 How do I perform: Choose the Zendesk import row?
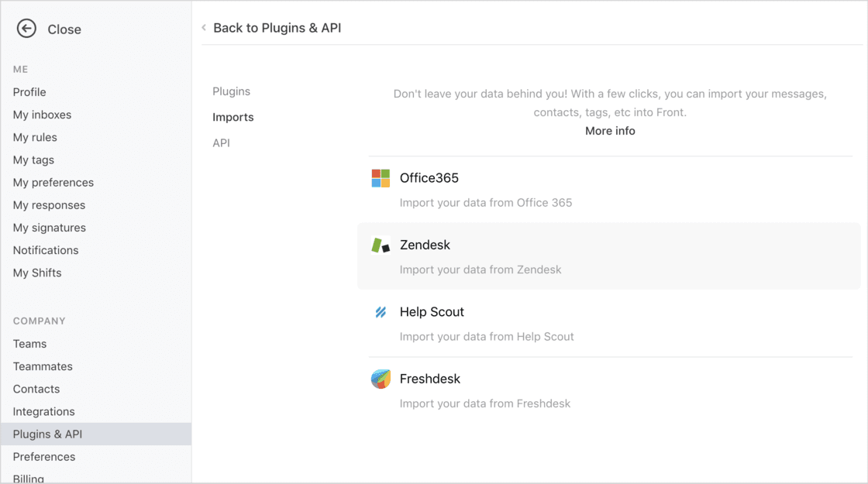click(609, 256)
